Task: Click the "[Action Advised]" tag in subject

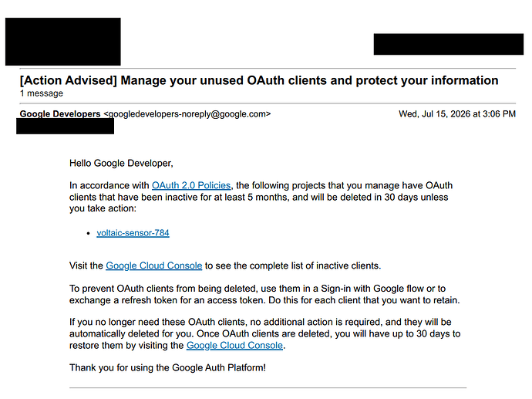Action: coord(68,80)
